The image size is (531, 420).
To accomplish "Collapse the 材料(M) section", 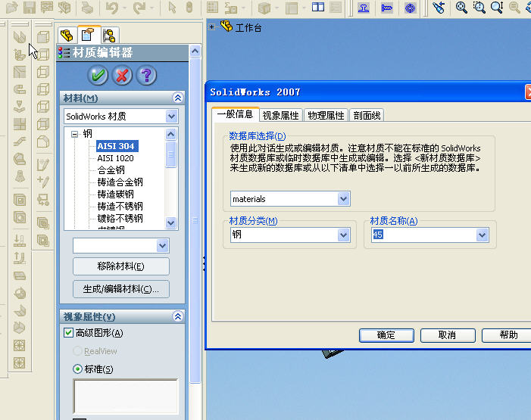I will [178, 98].
